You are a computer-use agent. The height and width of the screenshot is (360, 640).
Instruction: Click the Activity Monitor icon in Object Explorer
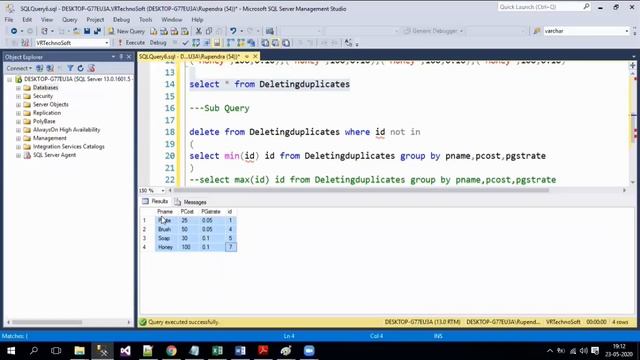(91, 68)
